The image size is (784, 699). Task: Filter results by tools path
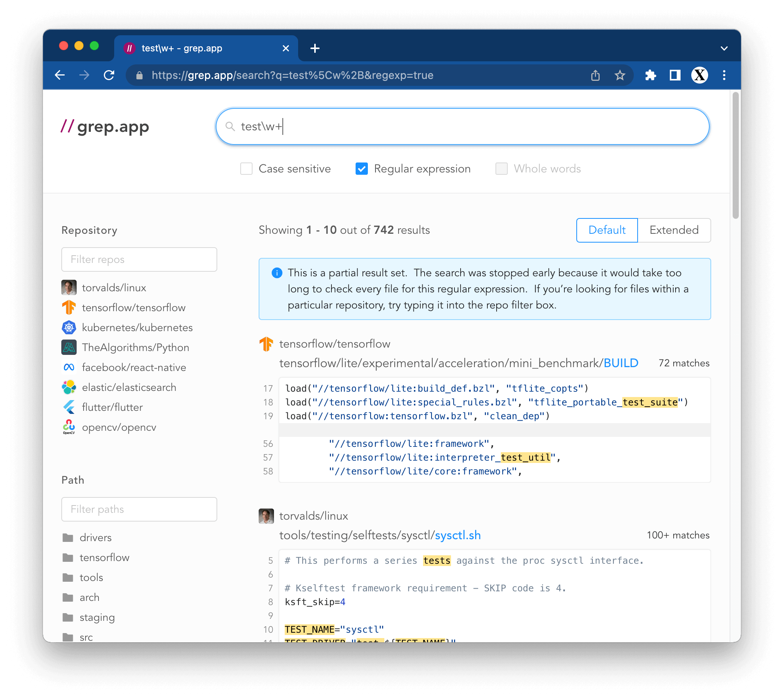click(x=91, y=578)
